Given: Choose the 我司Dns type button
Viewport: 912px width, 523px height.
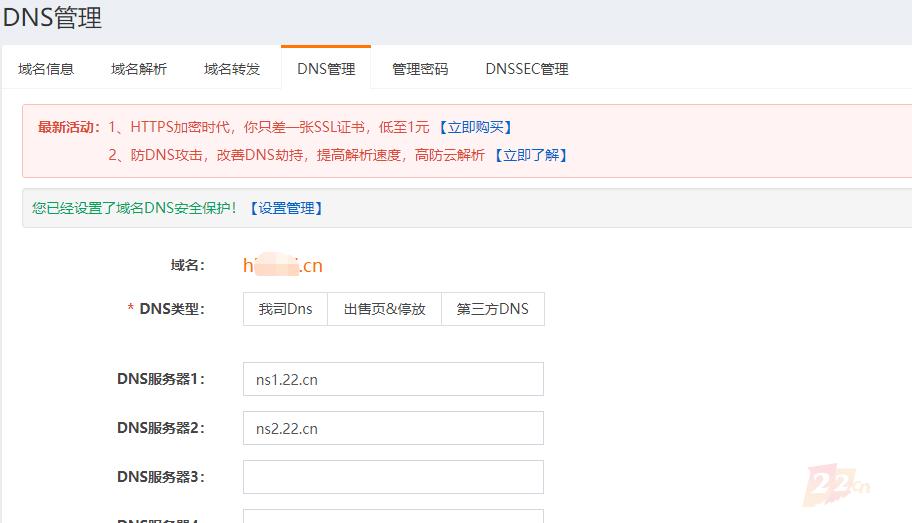Looking at the screenshot, I should 286,309.
